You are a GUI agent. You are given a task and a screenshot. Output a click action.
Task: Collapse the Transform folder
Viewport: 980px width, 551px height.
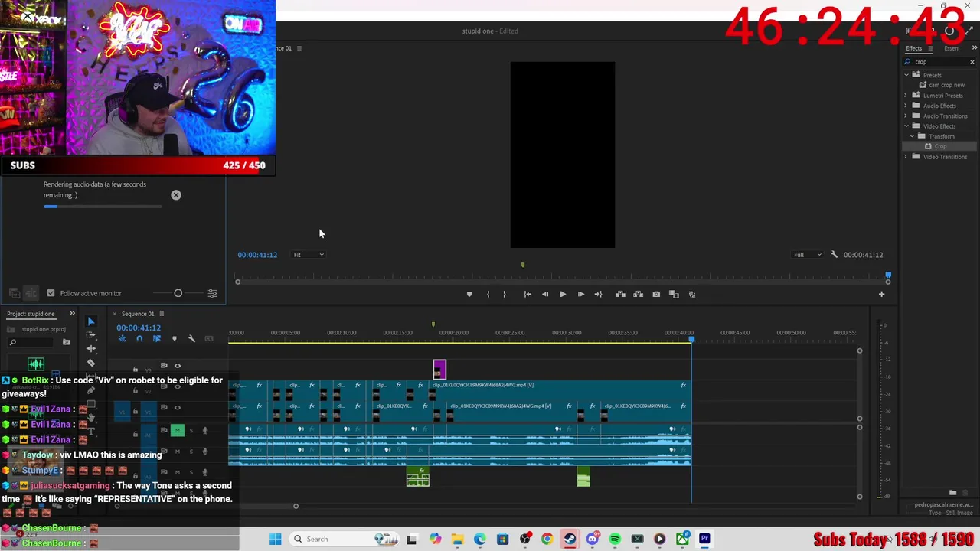point(912,136)
